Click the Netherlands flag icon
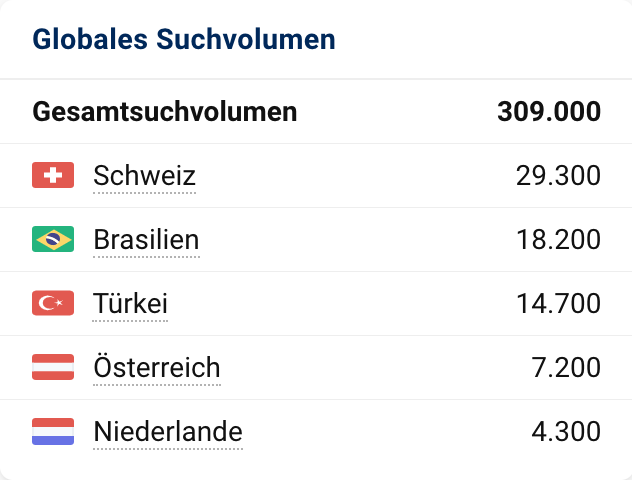Image resolution: width=632 pixels, height=480 pixels. pyautogui.click(x=53, y=432)
